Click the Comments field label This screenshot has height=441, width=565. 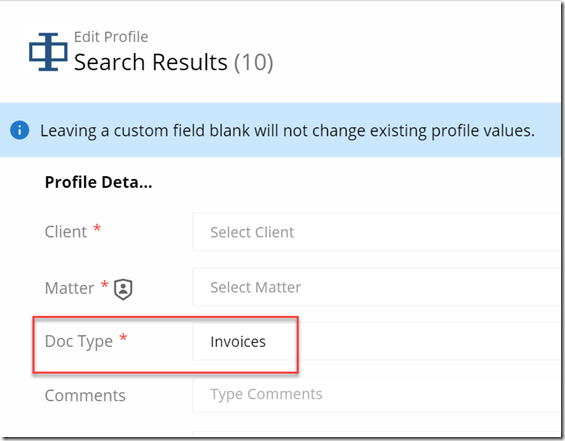click(x=85, y=396)
